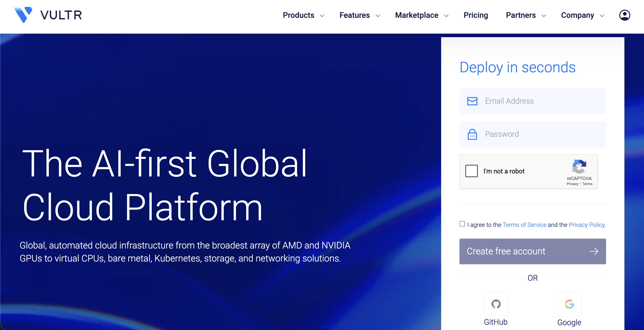Click the envelope icon in email field
Screen dimensions: 644x330
click(x=472, y=101)
